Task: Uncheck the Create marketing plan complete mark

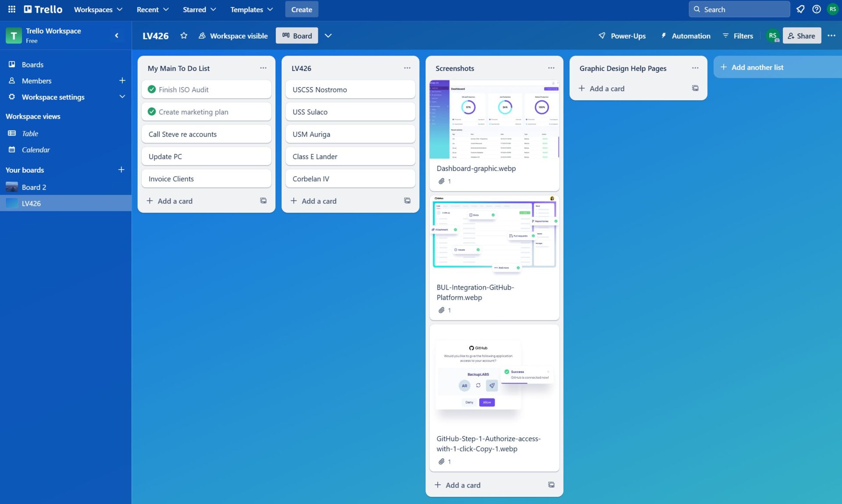Action: tap(152, 112)
